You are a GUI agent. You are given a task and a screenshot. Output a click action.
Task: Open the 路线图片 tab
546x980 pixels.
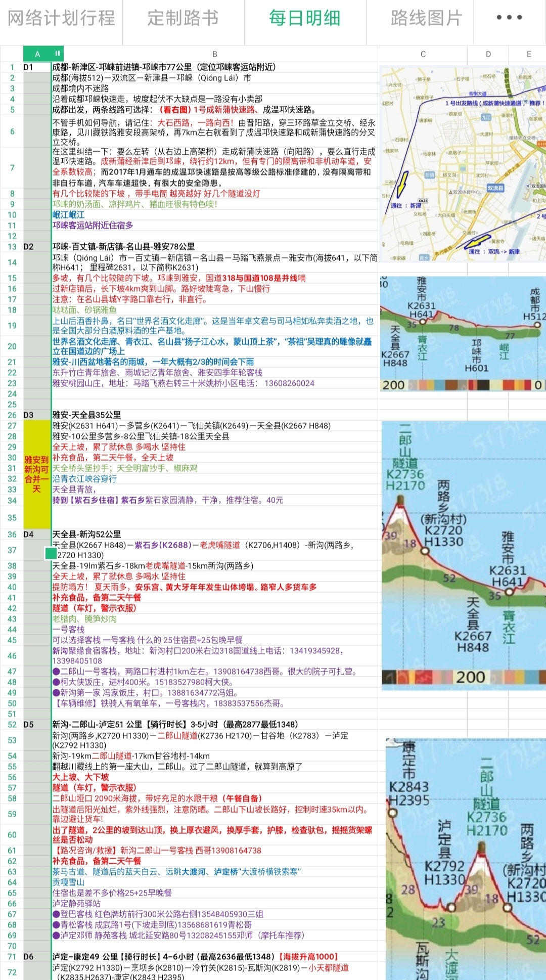426,18
